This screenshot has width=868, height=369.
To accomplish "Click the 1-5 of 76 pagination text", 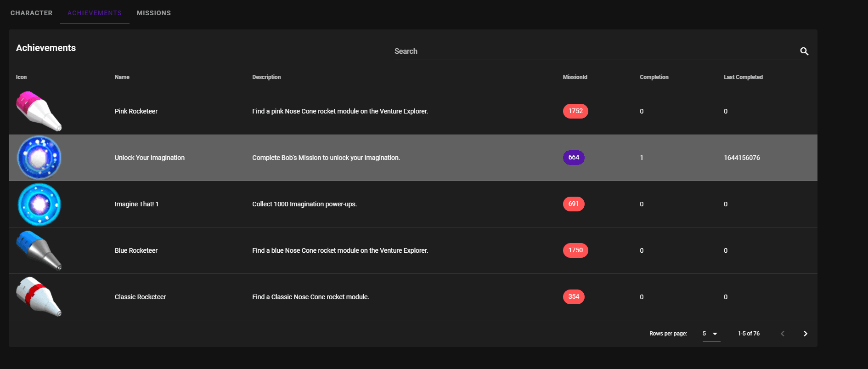I will 749,334.
